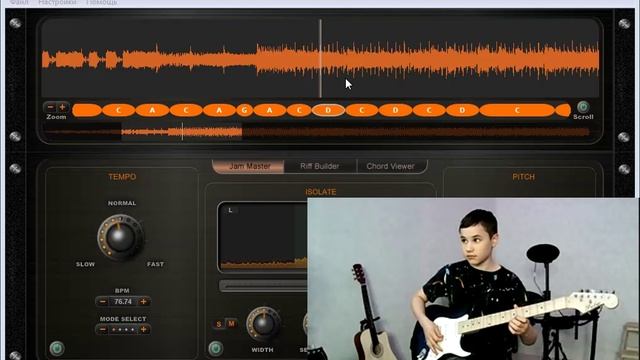Enable the M mute button in Isolate
This screenshot has height=360, width=640.
[231, 324]
